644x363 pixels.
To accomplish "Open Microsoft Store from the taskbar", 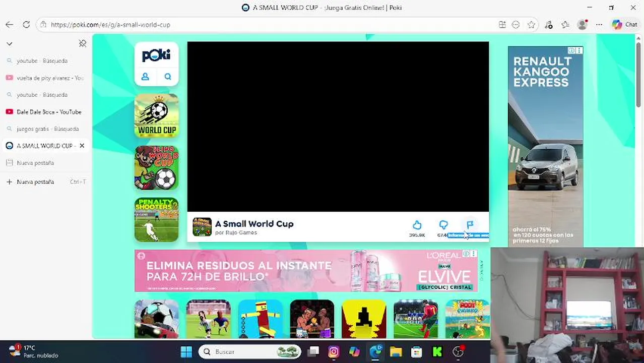I will (416, 351).
